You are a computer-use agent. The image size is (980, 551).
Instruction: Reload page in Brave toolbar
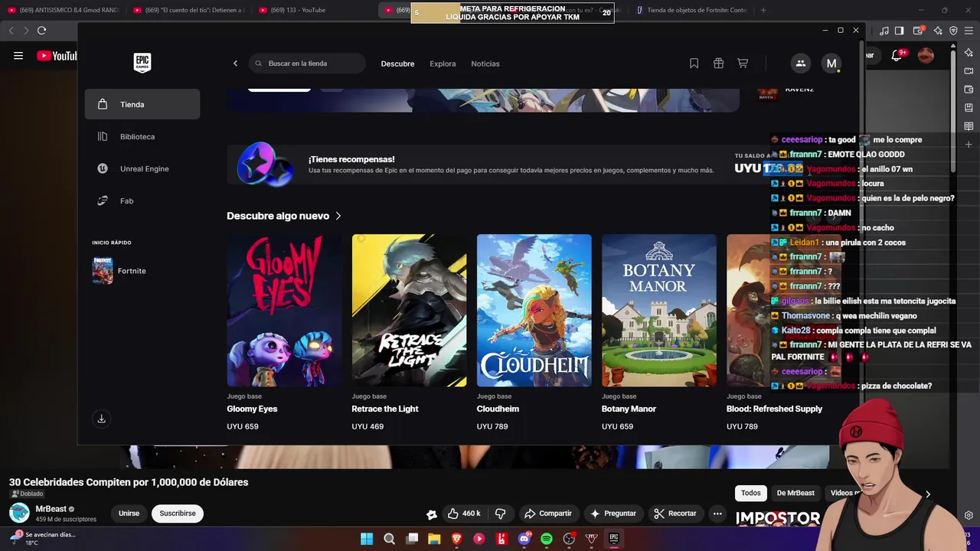click(41, 31)
